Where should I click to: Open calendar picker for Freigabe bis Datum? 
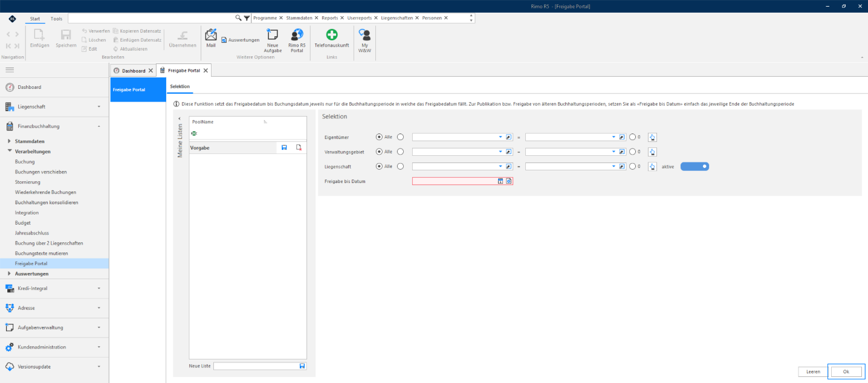[x=500, y=181]
